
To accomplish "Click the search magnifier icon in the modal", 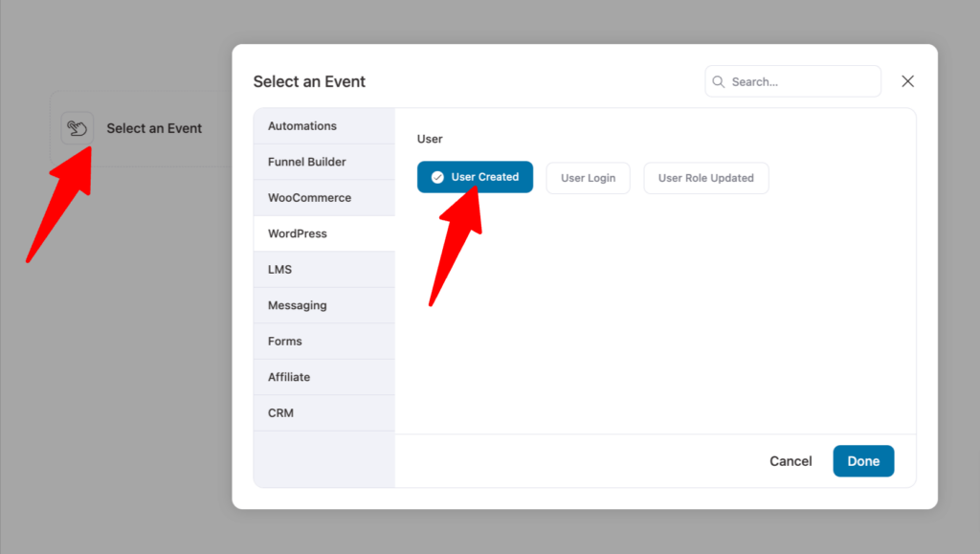I will point(719,81).
